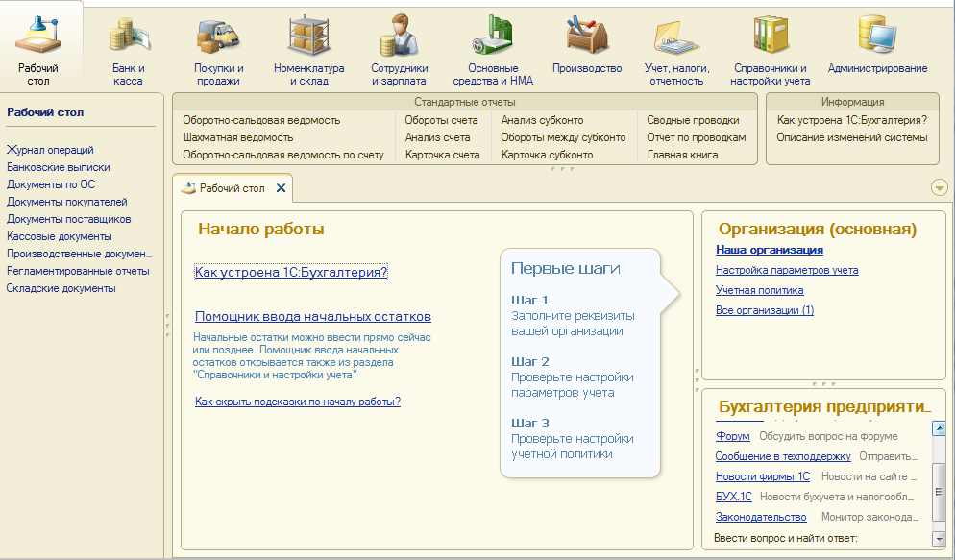The image size is (955, 560).
Task: Click Шаг 3 Проверьте настройки учетной политики
Action: pyautogui.click(x=573, y=439)
